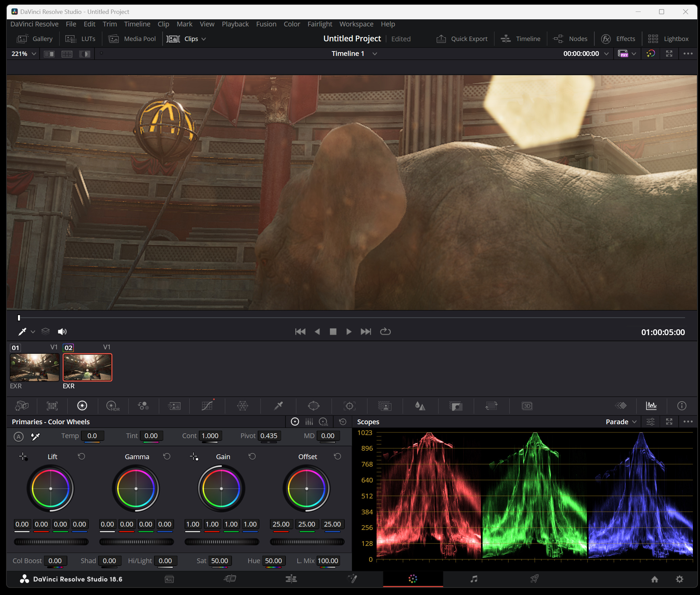Open the Parade scope type dropdown

coord(621,422)
